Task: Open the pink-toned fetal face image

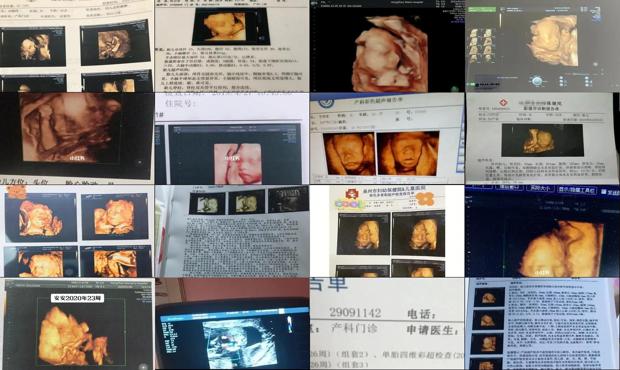Action: [238, 163]
